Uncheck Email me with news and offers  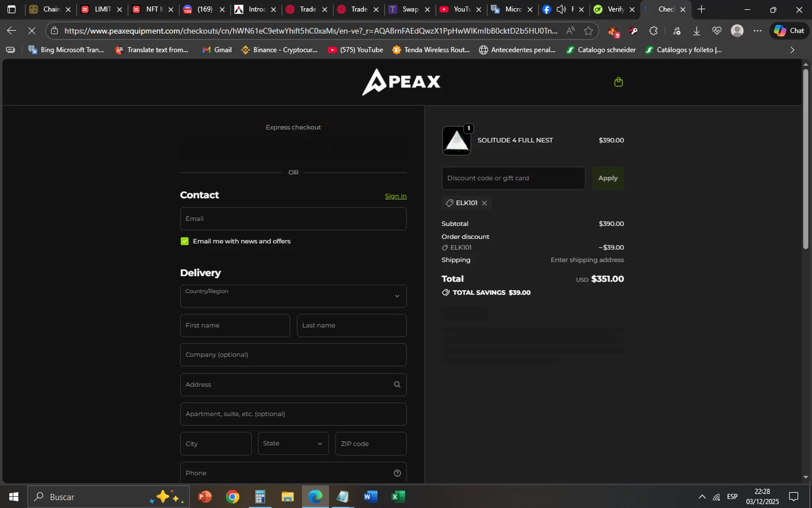[185, 242]
